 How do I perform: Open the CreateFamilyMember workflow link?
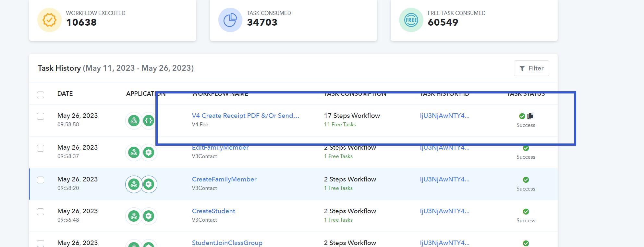[x=224, y=179]
